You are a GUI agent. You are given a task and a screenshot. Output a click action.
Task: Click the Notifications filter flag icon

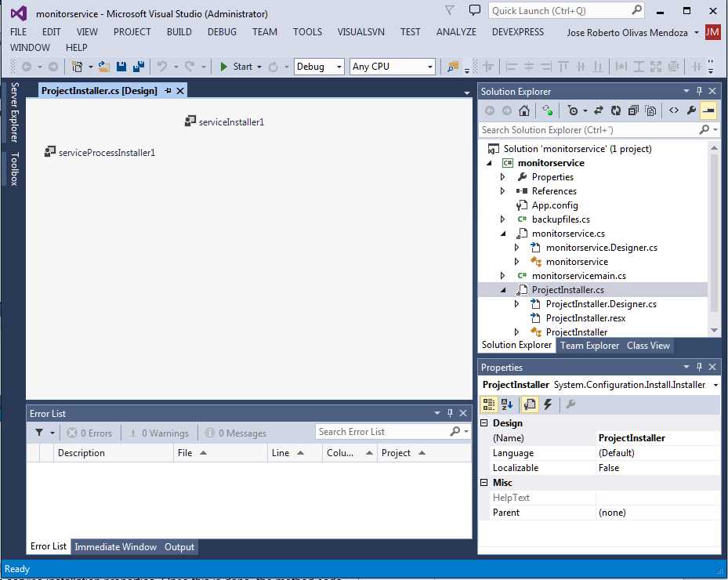(x=450, y=10)
